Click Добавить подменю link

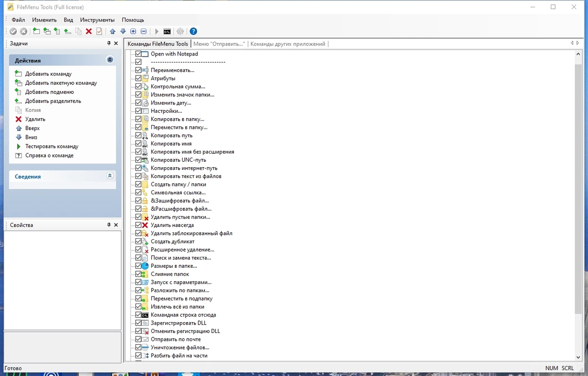[49, 92]
